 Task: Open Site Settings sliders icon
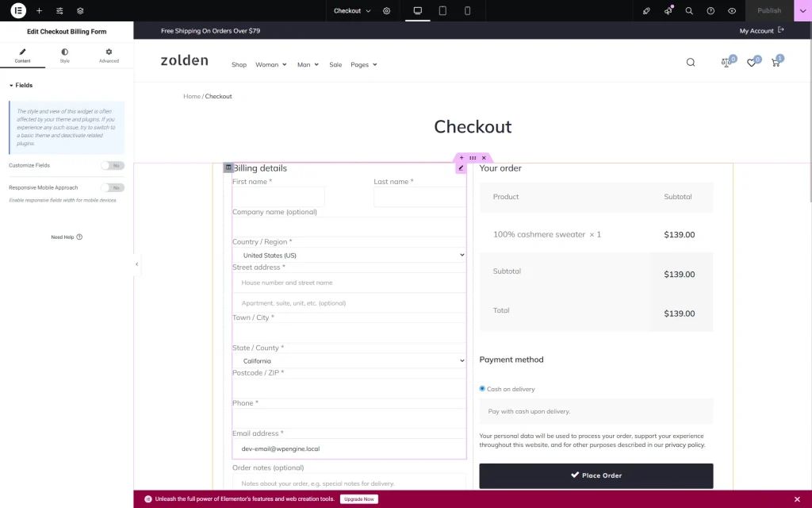coord(59,10)
